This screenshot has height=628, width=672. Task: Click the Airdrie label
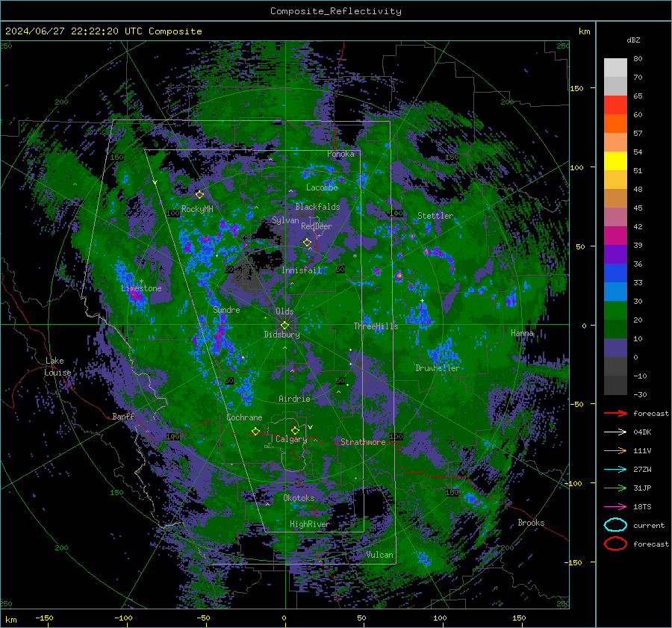[x=294, y=399]
